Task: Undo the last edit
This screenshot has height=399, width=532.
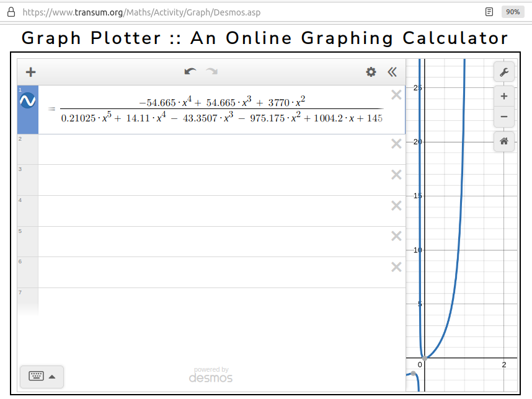Action: click(x=190, y=71)
